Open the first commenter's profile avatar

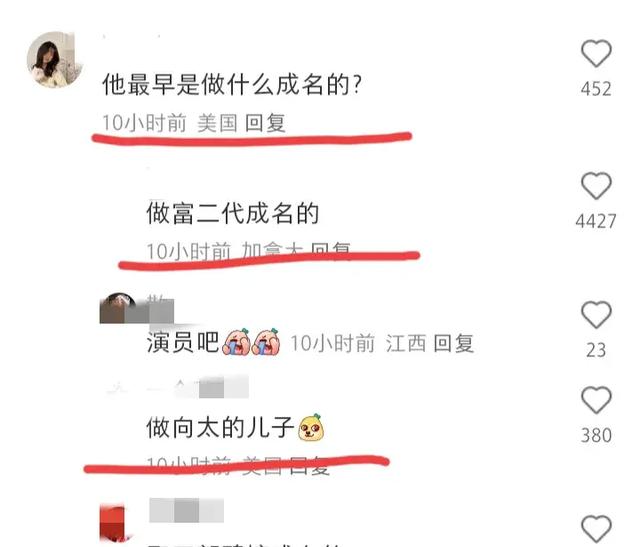tap(54, 60)
